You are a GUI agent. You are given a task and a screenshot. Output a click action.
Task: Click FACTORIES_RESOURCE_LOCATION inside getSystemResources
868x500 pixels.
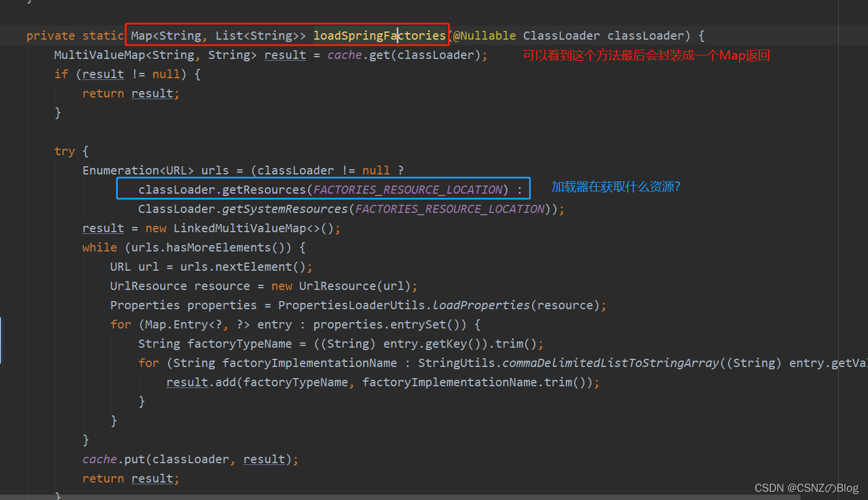[450, 209]
